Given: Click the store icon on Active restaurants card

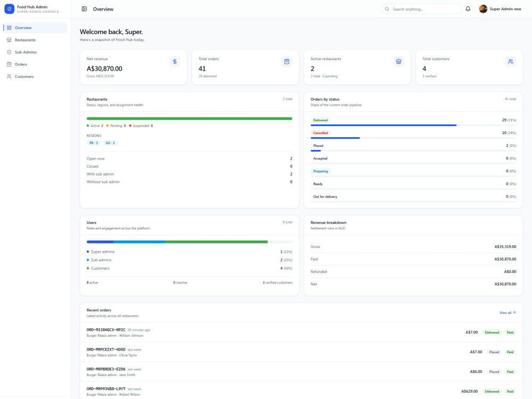Looking at the screenshot, I should point(398,61).
